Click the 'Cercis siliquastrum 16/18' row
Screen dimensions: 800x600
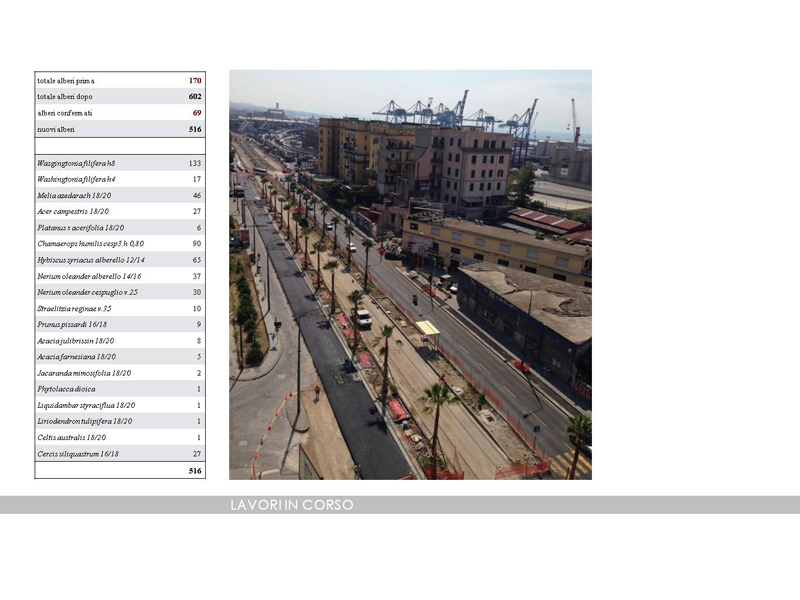(x=120, y=454)
